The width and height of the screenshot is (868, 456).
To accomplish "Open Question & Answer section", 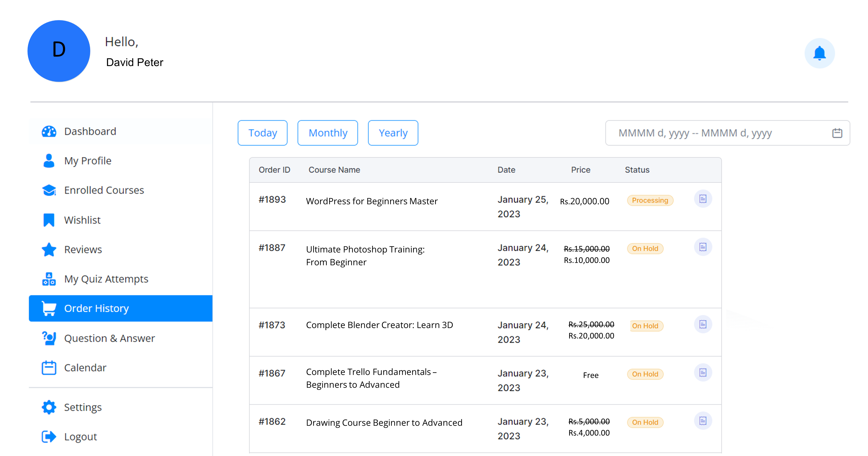I will 109,338.
